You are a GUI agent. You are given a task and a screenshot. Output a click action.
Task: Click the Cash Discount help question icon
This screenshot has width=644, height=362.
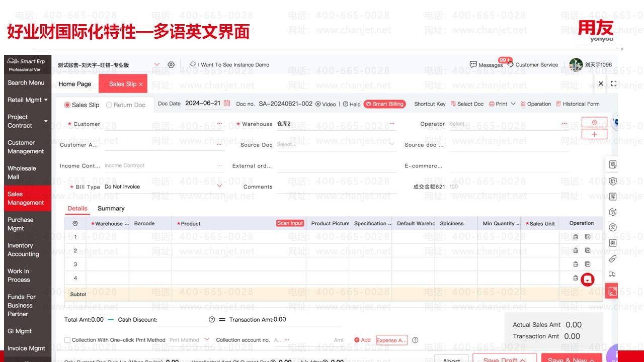212,320
